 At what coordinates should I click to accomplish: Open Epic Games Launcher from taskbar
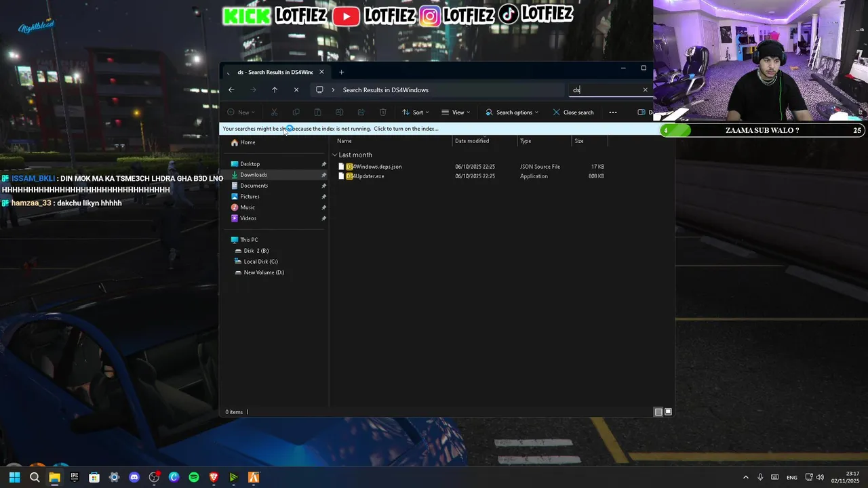(75, 477)
